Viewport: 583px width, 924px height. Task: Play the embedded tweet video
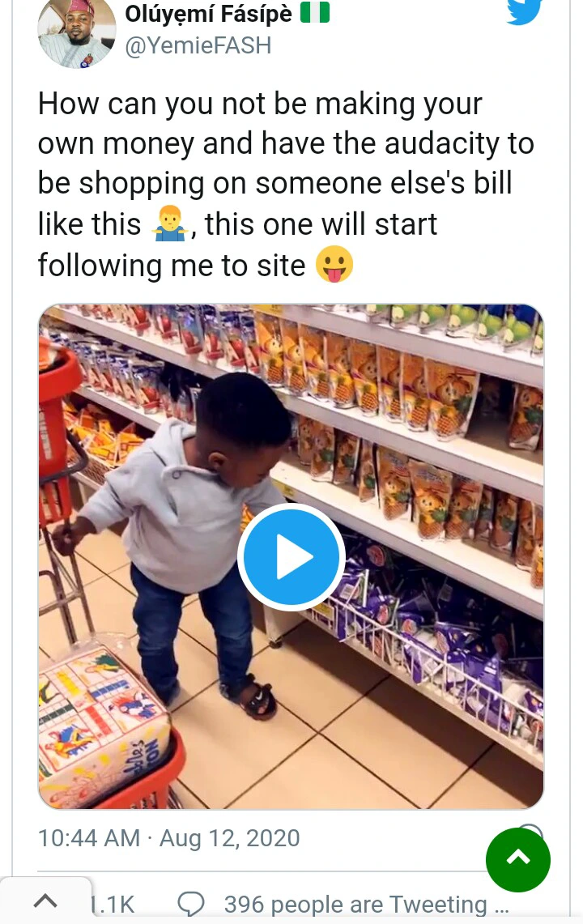point(291,557)
